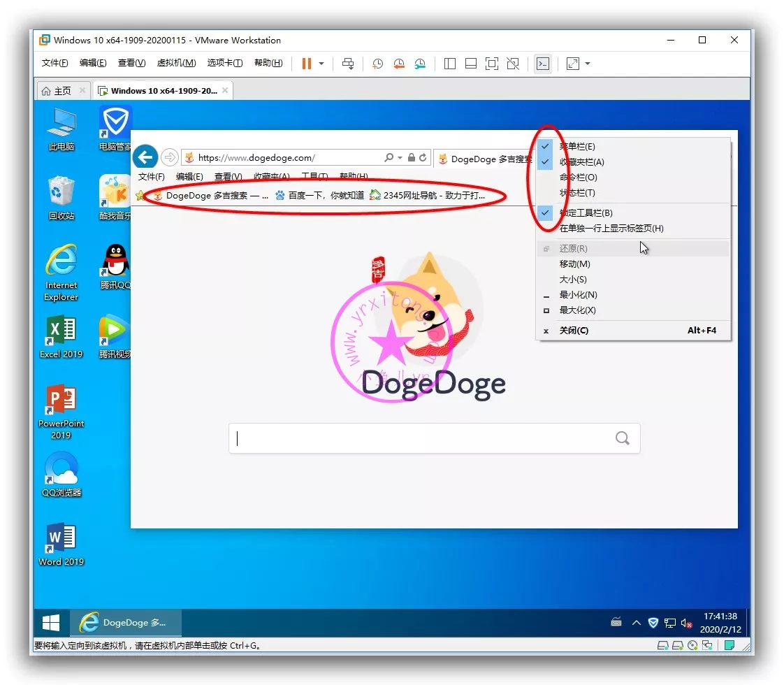The width and height of the screenshot is (784, 685).
Task: Open the 2345网址导航 favorites bar link
Action: click(428, 196)
